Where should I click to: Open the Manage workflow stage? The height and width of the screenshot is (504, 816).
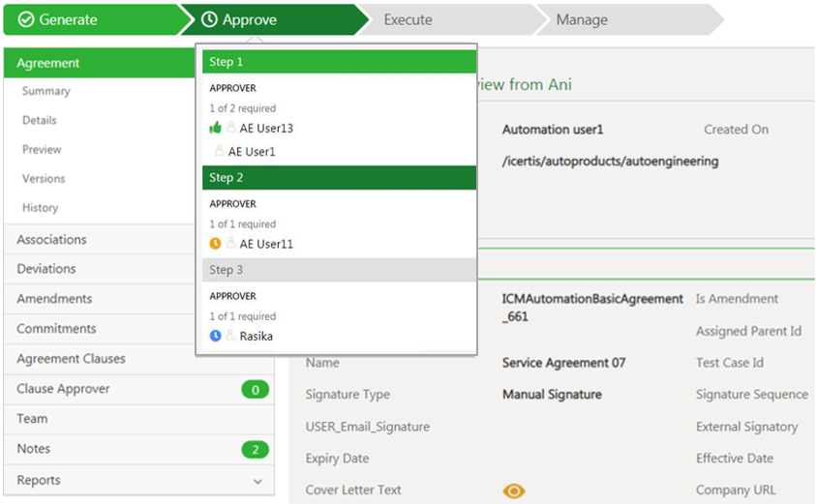click(x=582, y=19)
